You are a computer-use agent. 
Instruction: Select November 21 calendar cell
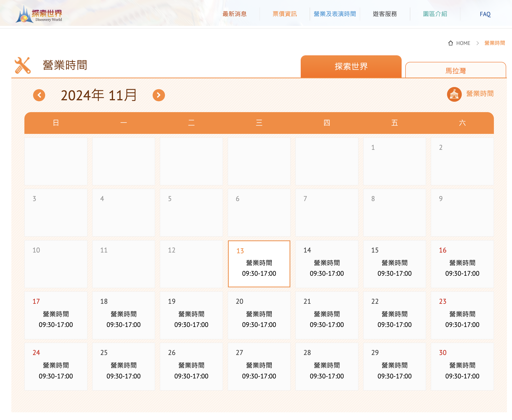[327, 315]
